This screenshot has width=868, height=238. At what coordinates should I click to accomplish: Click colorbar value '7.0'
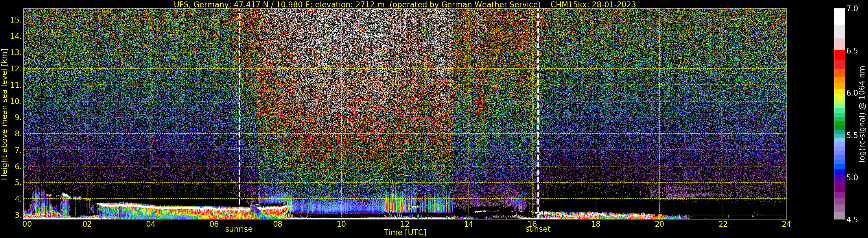click(x=852, y=9)
